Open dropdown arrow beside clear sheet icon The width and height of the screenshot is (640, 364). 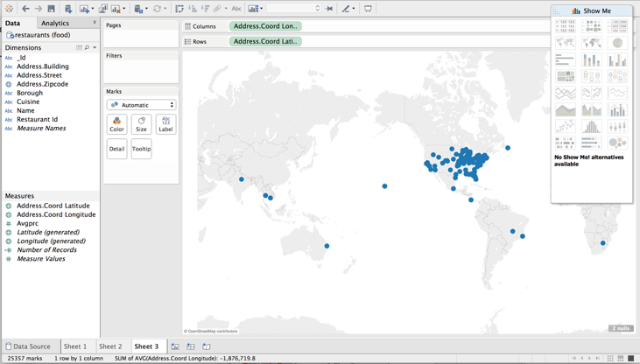[124, 9]
